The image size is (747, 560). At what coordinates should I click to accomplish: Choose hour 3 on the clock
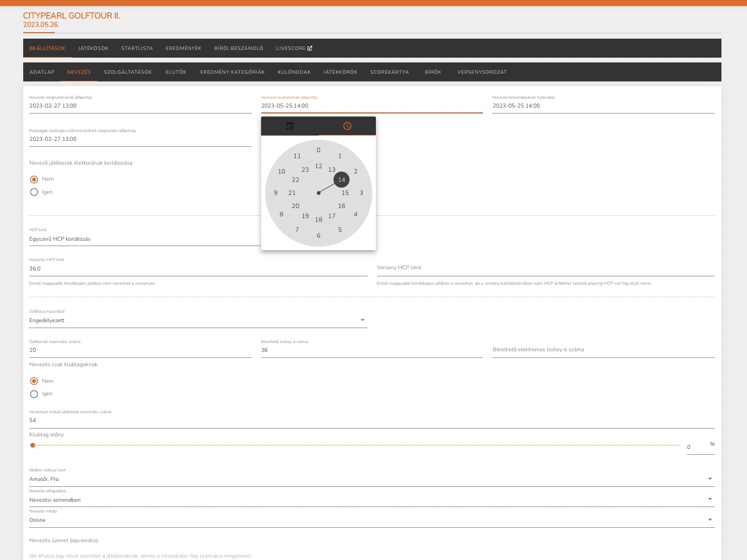click(x=362, y=193)
